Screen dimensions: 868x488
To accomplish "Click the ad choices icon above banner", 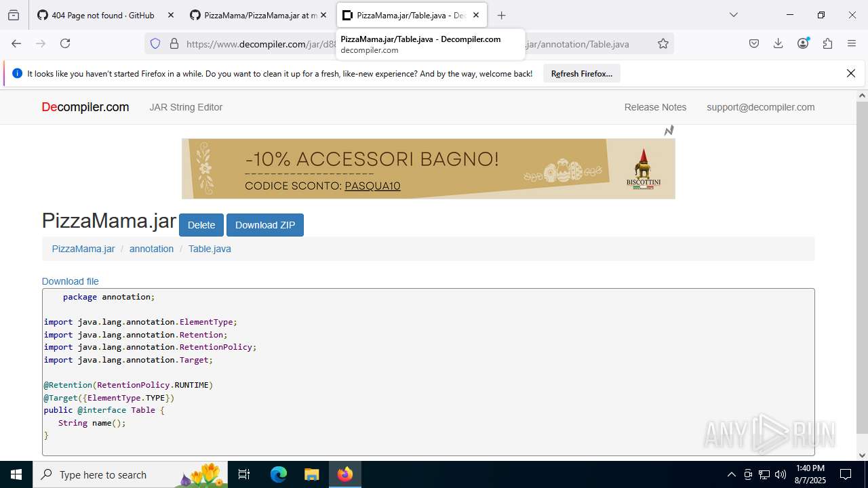I will coord(669,130).
